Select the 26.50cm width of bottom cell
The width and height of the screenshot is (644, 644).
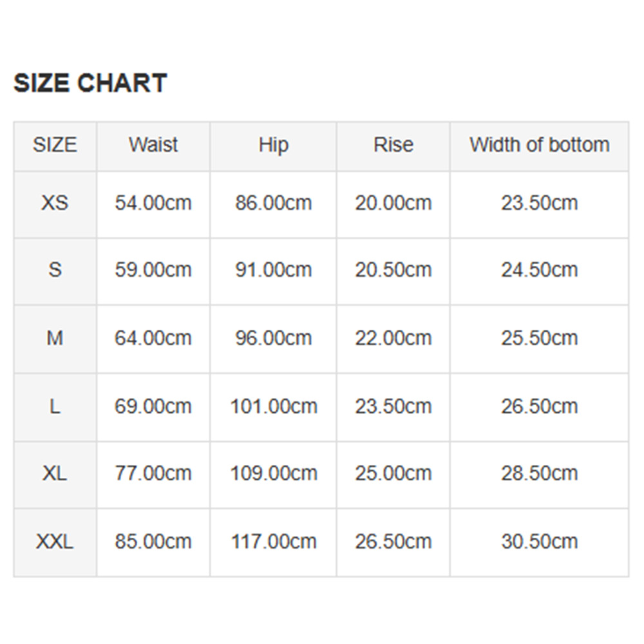point(539,406)
